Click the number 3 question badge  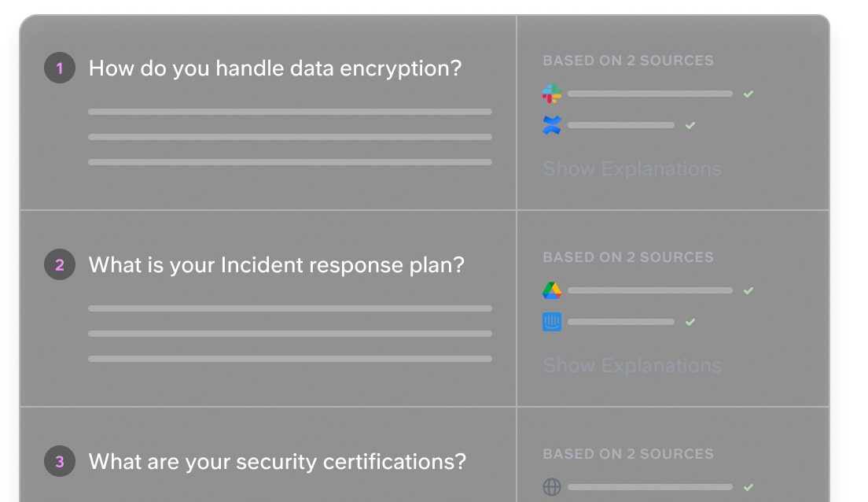tap(60, 462)
